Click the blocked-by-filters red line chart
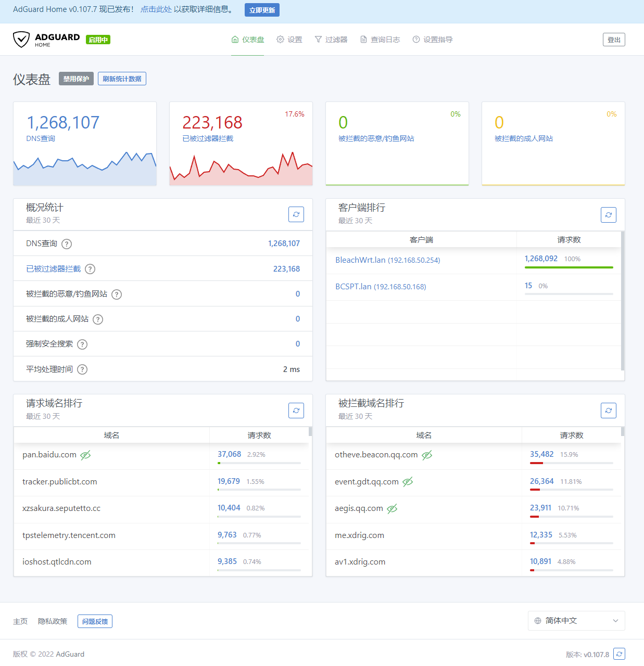The height and width of the screenshot is (666, 644). 241,168
